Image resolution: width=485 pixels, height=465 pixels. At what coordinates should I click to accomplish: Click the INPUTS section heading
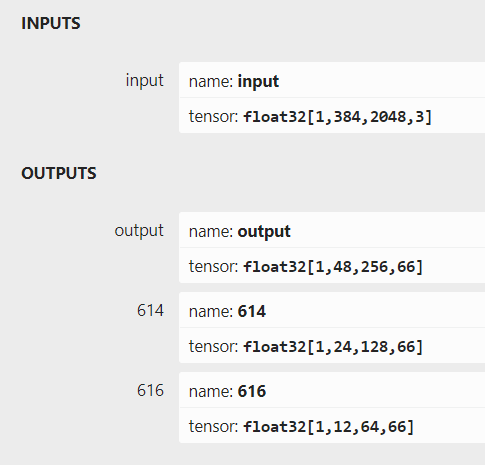pos(51,23)
